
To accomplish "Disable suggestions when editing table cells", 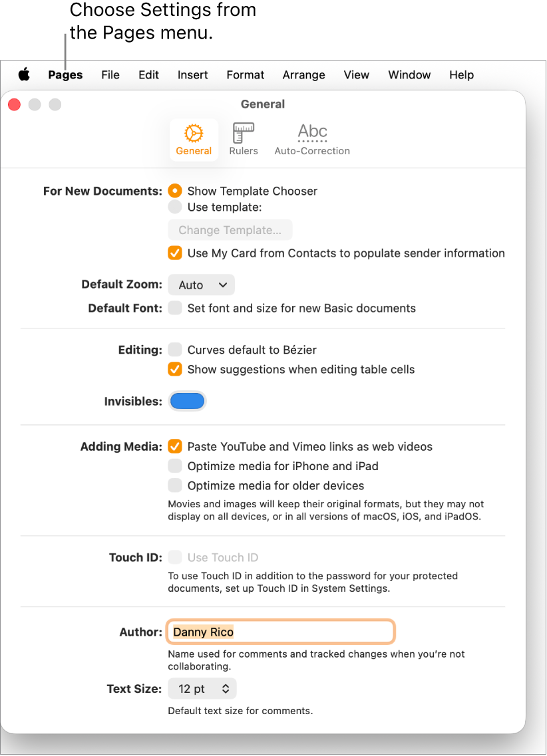I will 174,369.
